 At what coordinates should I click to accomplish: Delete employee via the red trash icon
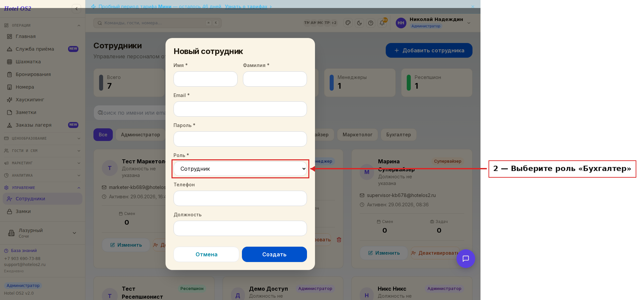[339, 240]
